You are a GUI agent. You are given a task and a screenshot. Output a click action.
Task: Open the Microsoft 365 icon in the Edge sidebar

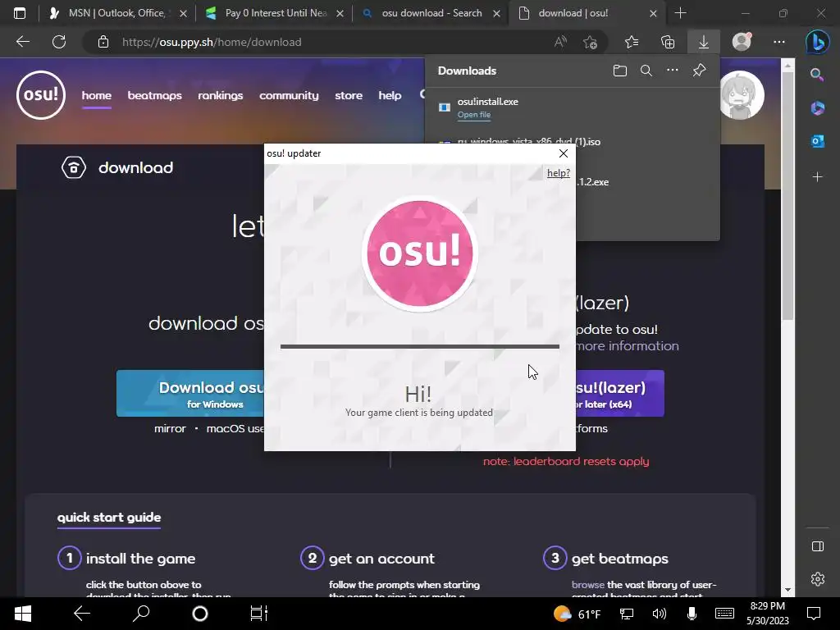pyautogui.click(x=818, y=108)
